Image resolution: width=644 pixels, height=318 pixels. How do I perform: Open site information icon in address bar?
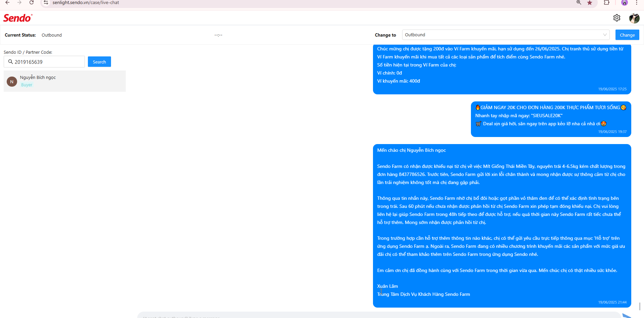coord(46,2)
